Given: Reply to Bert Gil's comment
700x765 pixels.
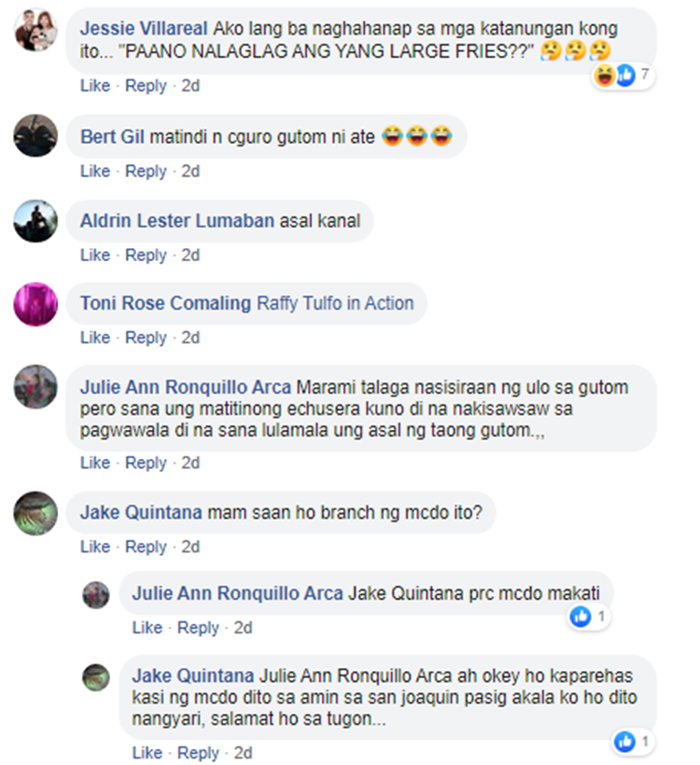Looking at the screenshot, I should 146,172.
